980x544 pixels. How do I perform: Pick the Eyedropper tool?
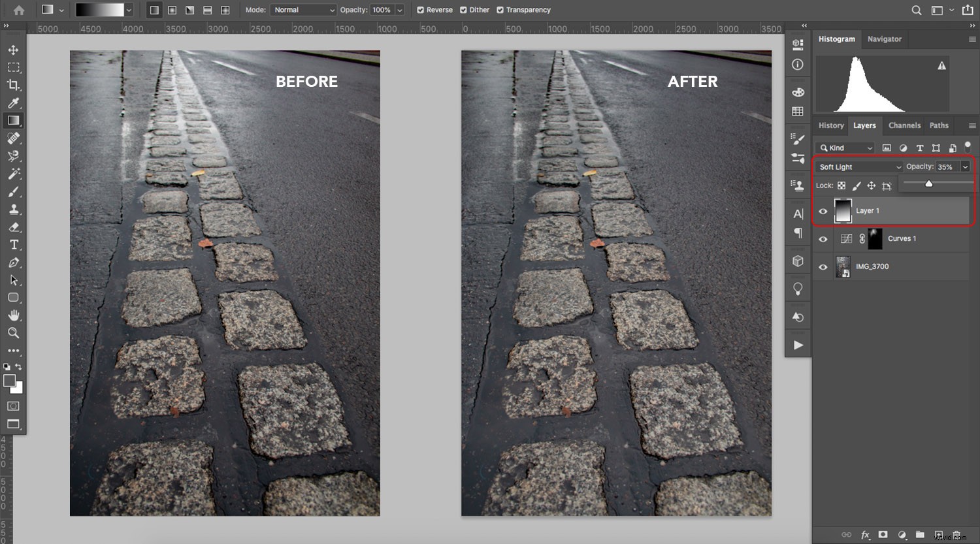click(13, 103)
